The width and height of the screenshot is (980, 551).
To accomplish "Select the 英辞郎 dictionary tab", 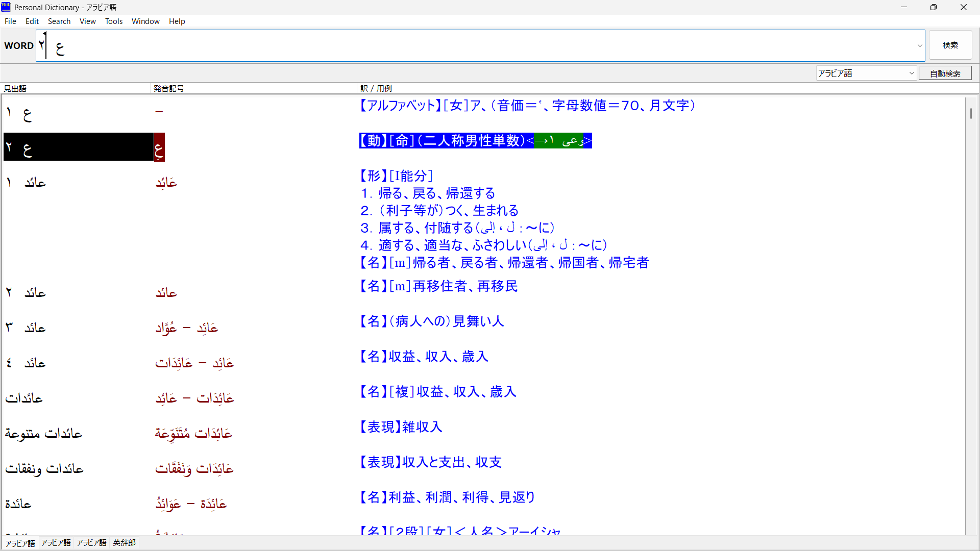I will pyautogui.click(x=124, y=543).
